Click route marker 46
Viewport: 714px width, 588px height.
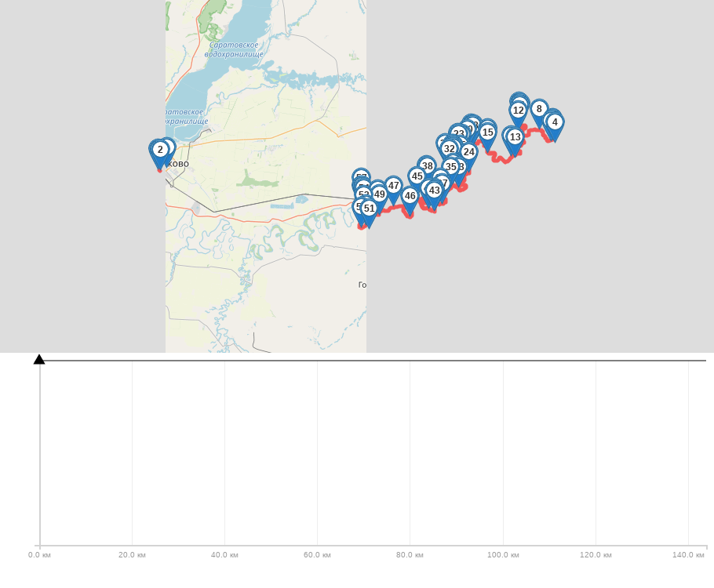click(x=410, y=196)
